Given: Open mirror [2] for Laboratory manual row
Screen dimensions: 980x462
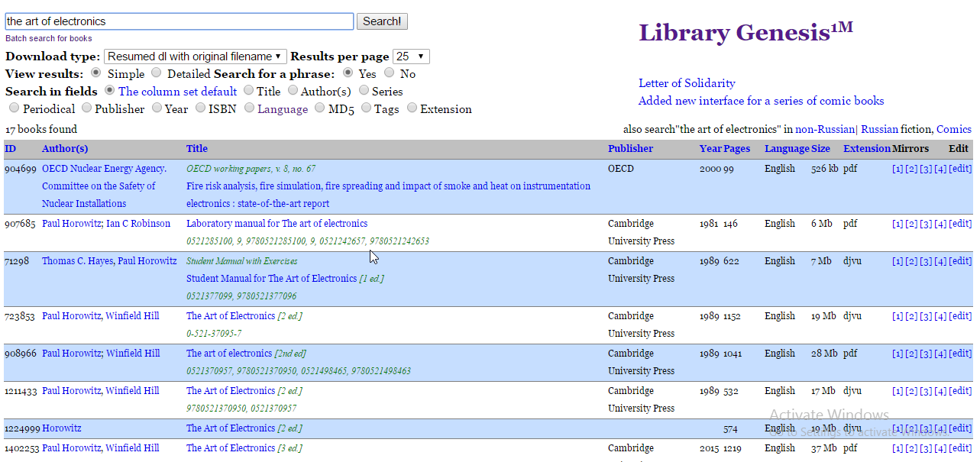Looking at the screenshot, I should tap(911, 224).
